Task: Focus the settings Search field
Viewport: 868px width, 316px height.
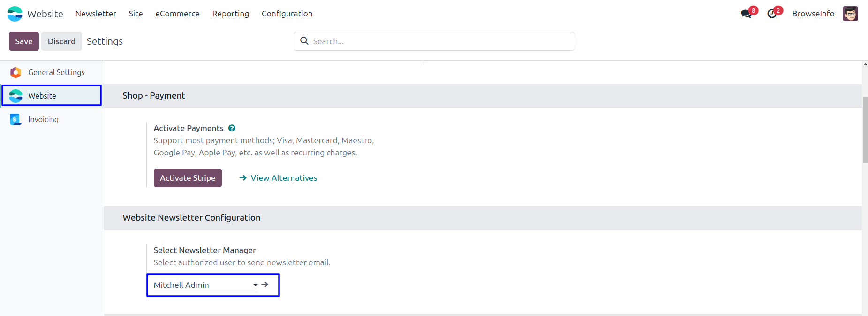Action: coord(441,41)
